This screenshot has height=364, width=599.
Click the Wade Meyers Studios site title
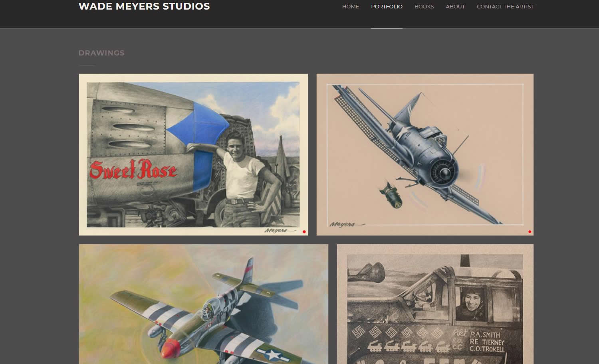click(144, 6)
